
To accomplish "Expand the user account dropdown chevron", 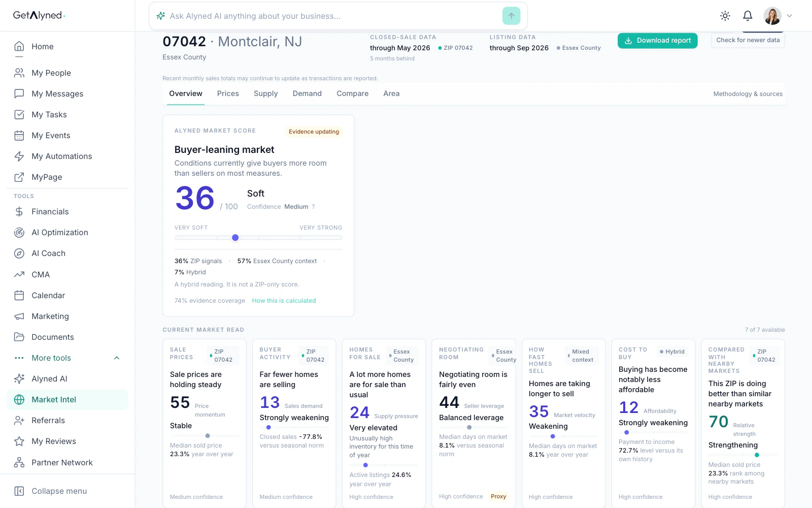I will 789,16.
